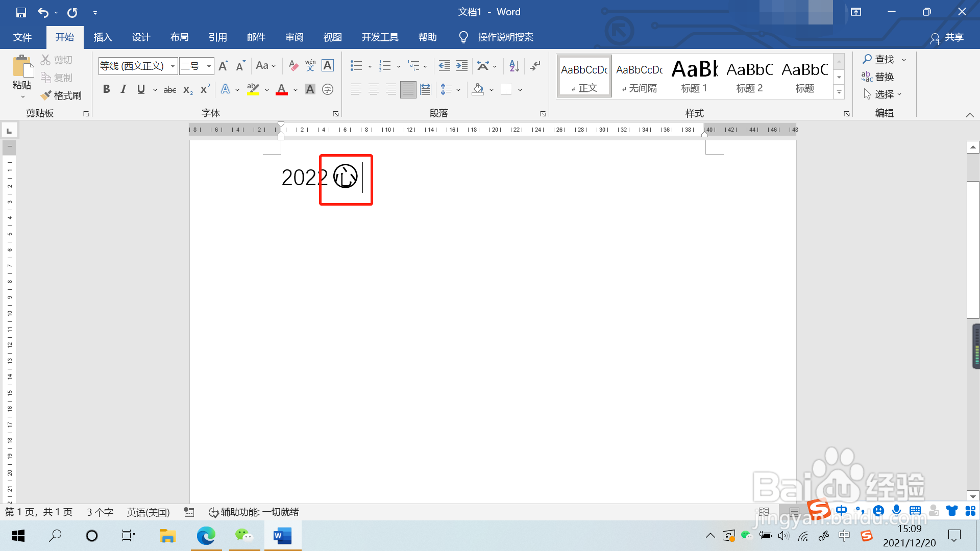This screenshot has height=551, width=980.
Task: Click the increase indent icon
Action: 462,65
